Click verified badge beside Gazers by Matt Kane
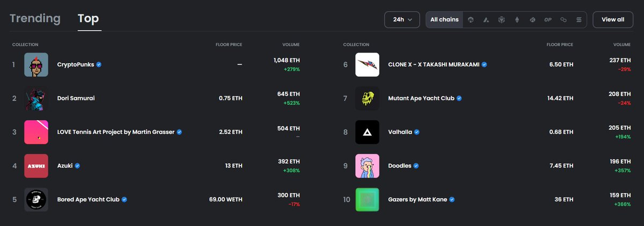 point(452,200)
